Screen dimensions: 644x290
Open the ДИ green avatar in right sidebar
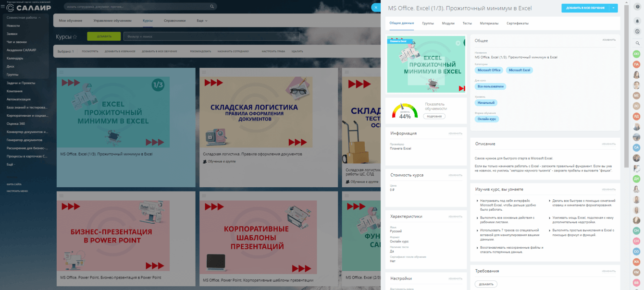click(636, 179)
